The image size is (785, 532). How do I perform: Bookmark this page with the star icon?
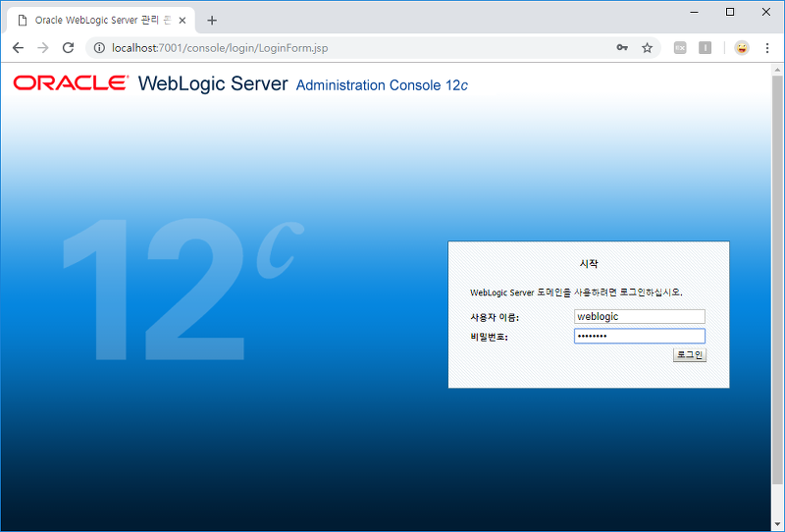[x=647, y=47]
